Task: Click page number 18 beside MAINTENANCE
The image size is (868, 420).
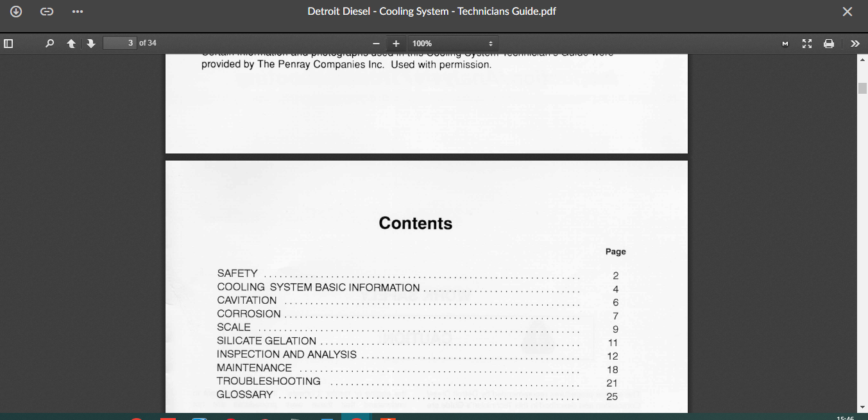Action: 613,370
